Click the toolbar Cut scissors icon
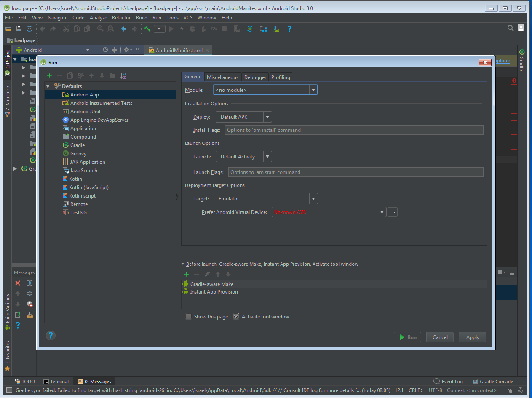The height and width of the screenshot is (398, 532). click(x=66, y=29)
